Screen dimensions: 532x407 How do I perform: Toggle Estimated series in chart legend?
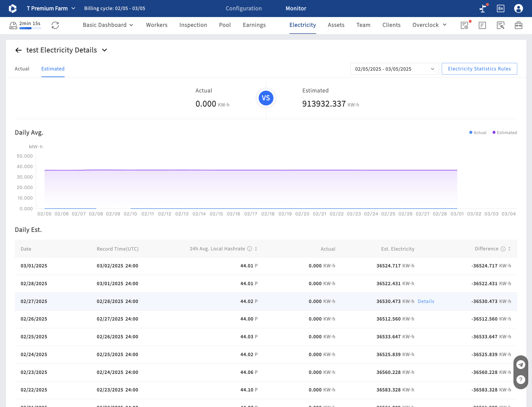click(x=505, y=133)
